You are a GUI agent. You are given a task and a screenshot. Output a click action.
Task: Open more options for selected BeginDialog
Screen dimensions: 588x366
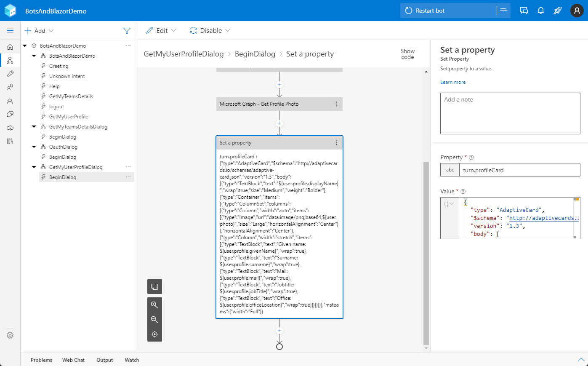pyautogui.click(x=128, y=177)
